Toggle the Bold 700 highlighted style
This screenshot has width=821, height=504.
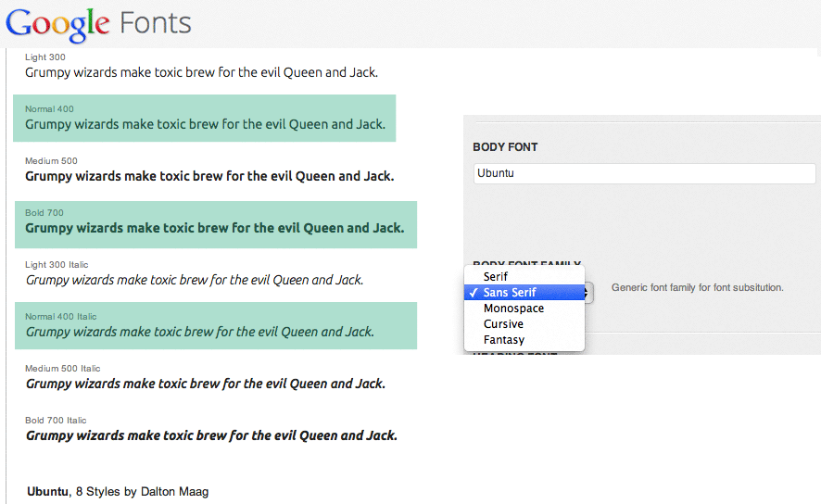point(216,224)
